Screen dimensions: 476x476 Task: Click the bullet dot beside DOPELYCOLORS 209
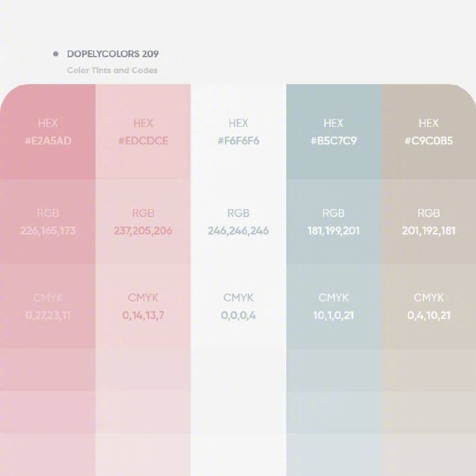[56, 54]
